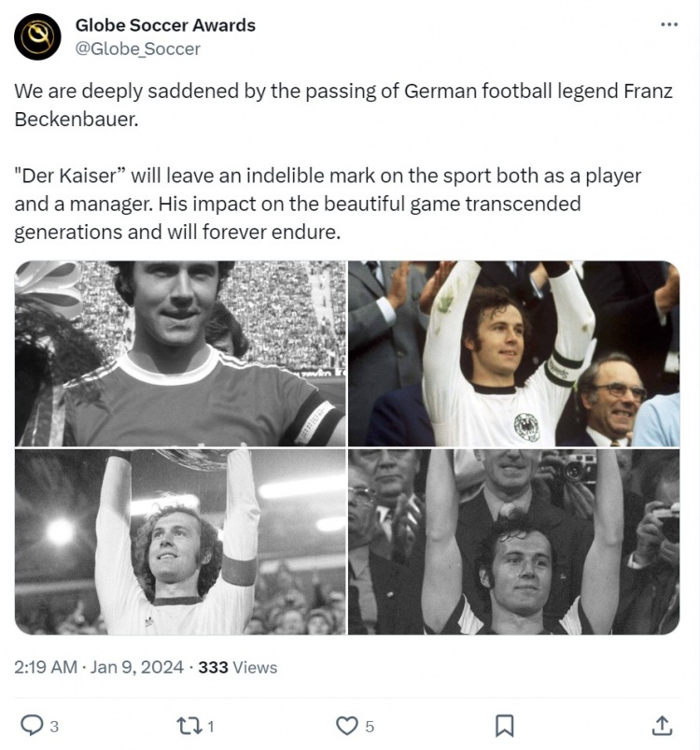Open the top-right color photo
700x750 pixels.
tap(514, 353)
